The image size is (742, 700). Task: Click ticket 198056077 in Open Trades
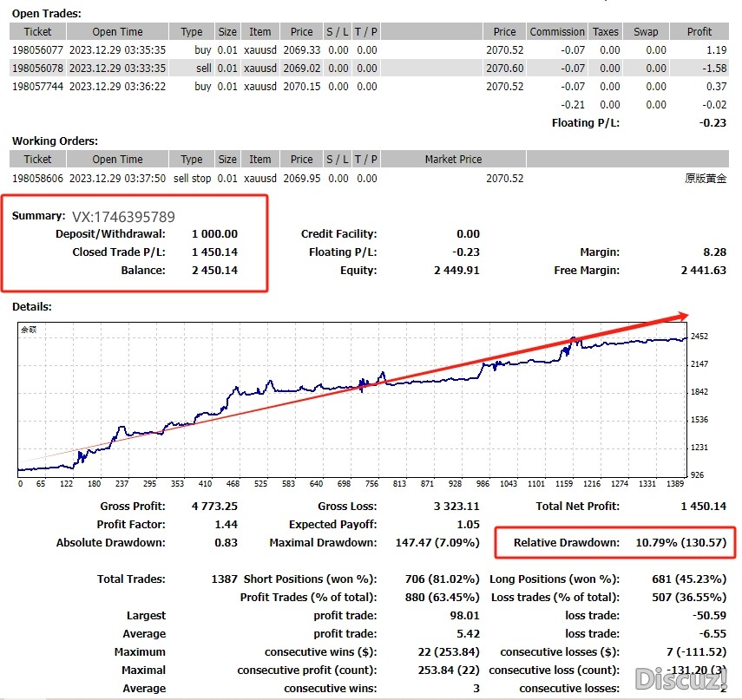[x=37, y=50]
